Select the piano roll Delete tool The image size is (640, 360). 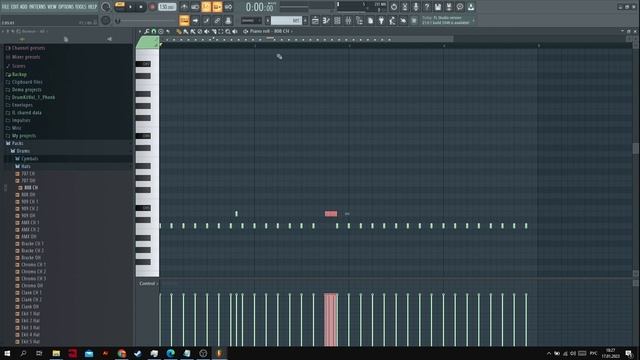(200, 31)
